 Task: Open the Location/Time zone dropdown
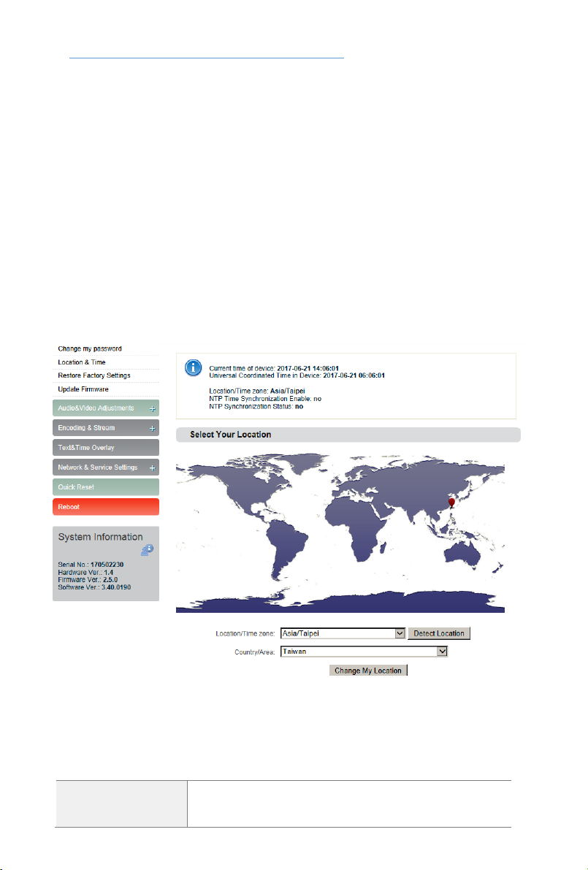343,633
